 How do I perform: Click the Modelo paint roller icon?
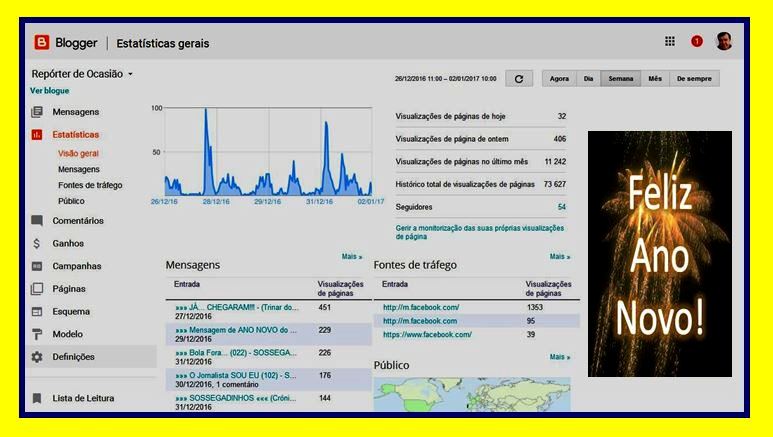[x=37, y=334]
